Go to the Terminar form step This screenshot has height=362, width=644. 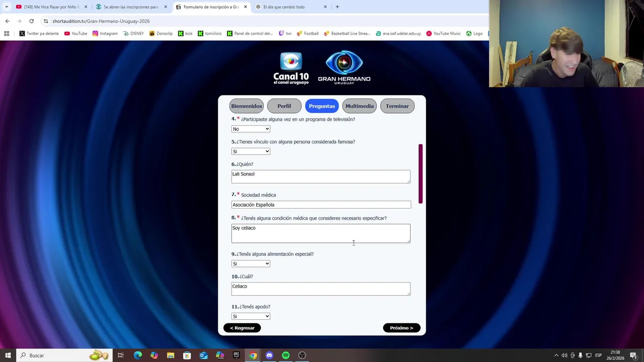(397, 106)
